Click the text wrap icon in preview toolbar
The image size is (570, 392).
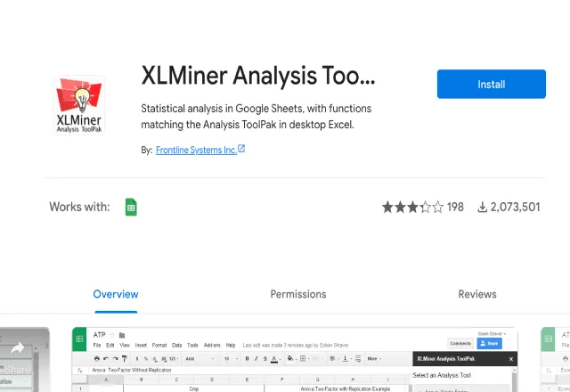pyautogui.click(x=358, y=358)
